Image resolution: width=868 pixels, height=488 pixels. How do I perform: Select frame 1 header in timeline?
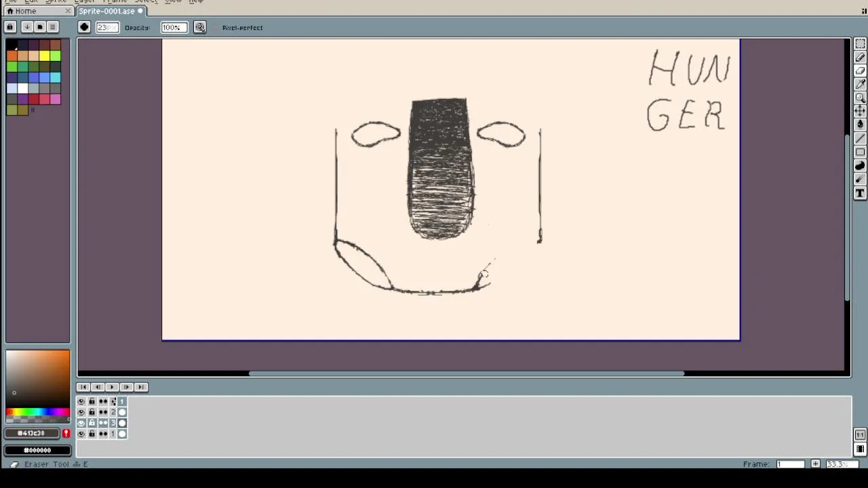(x=122, y=401)
